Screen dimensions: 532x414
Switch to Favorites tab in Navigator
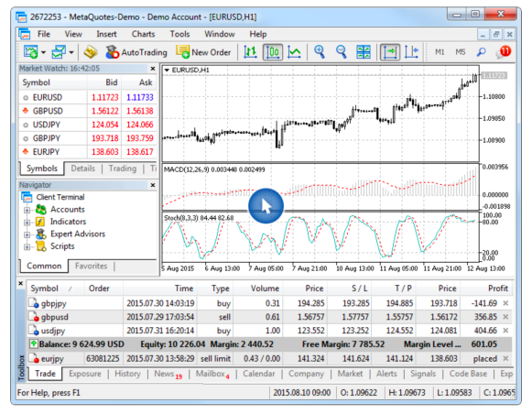(91, 266)
